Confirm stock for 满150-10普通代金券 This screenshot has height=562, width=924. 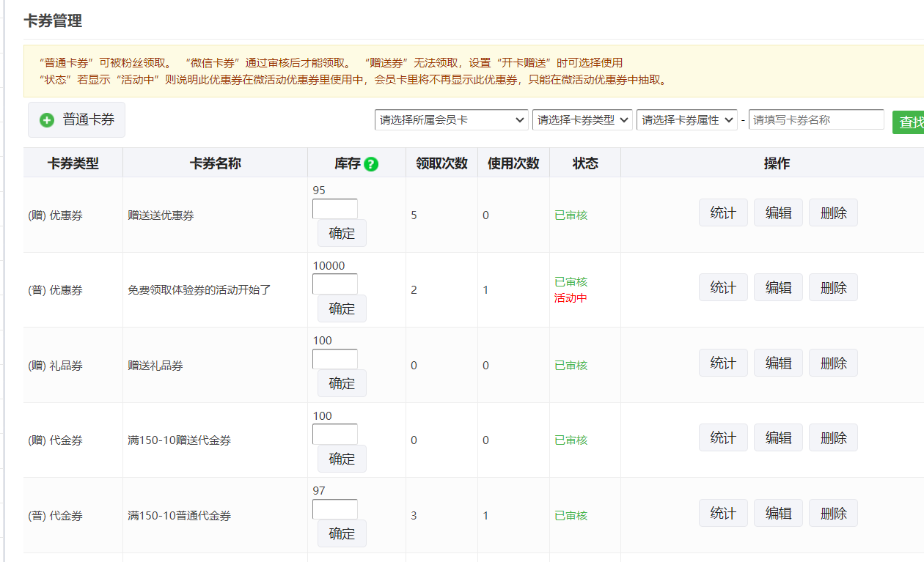coord(342,533)
